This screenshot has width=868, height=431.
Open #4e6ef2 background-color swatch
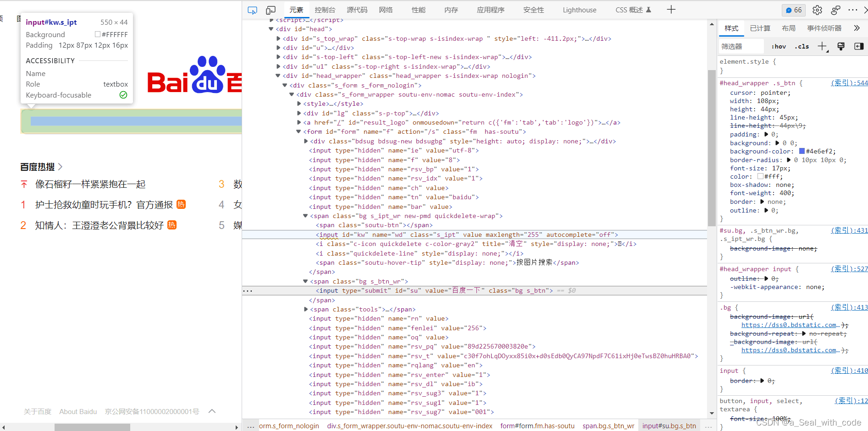802,151
